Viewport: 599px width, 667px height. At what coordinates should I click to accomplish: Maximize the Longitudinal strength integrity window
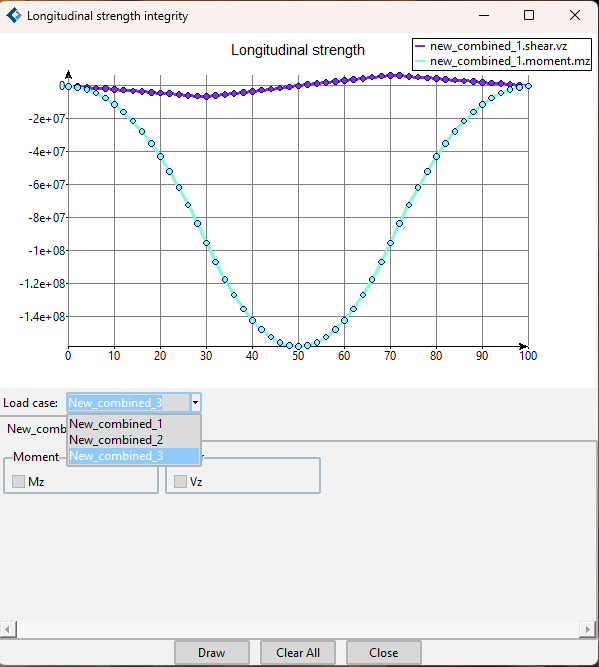(529, 16)
